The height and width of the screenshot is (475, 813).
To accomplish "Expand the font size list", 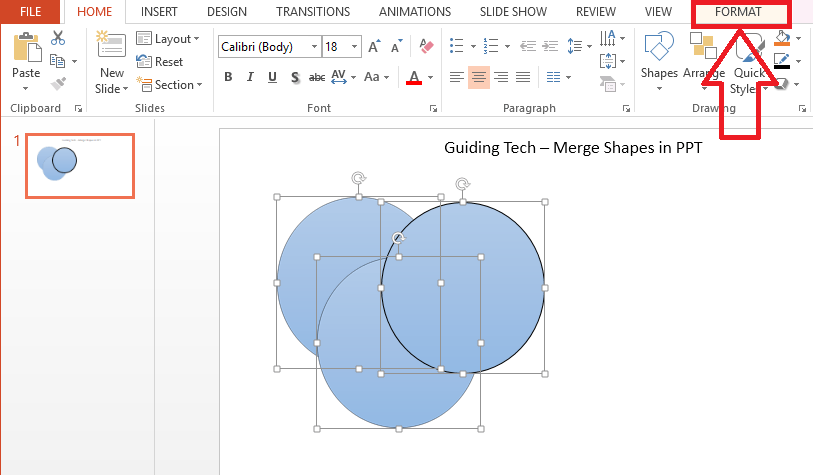I will 357,47.
